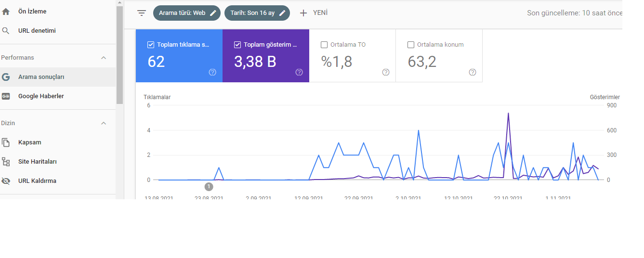This screenshot has height=258, width=644.
Task: Click the Site Haritaları sitemap icon
Action: (6, 162)
